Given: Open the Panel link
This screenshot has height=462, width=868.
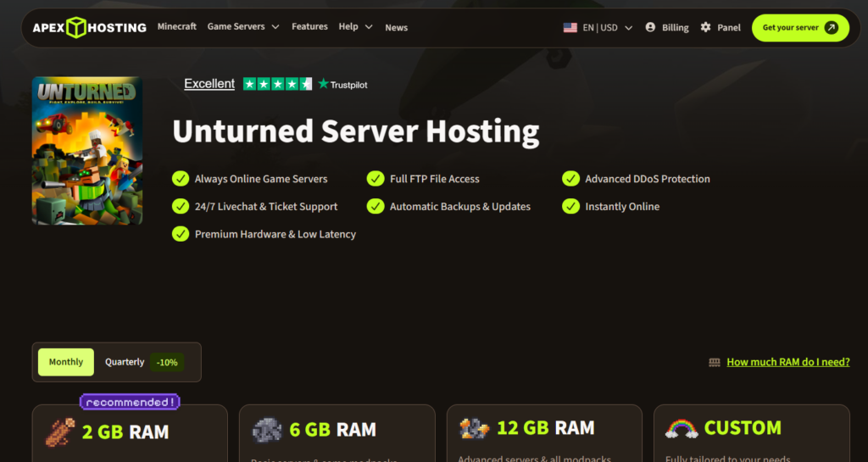Looking at the screenshot, I should point(729,28).
